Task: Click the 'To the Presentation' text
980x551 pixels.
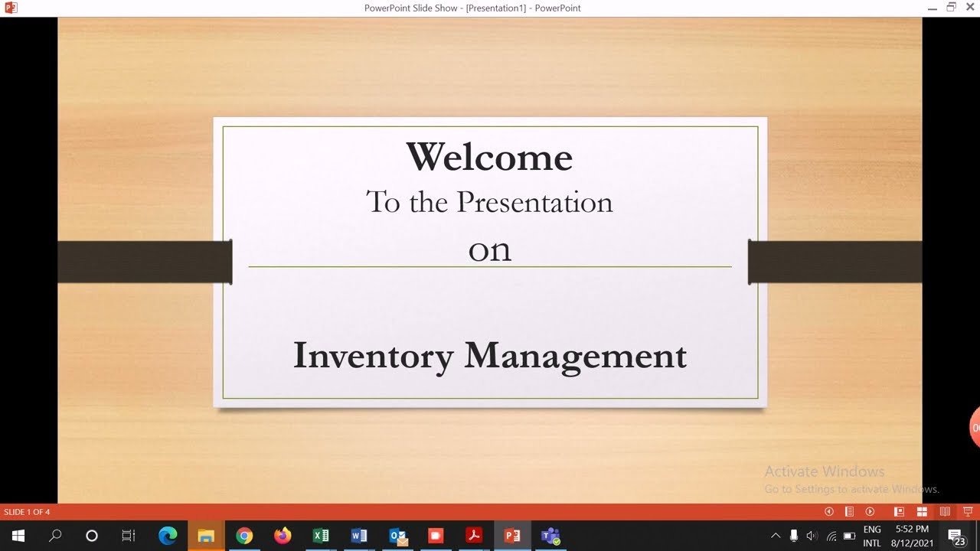Action: point(489,202)
